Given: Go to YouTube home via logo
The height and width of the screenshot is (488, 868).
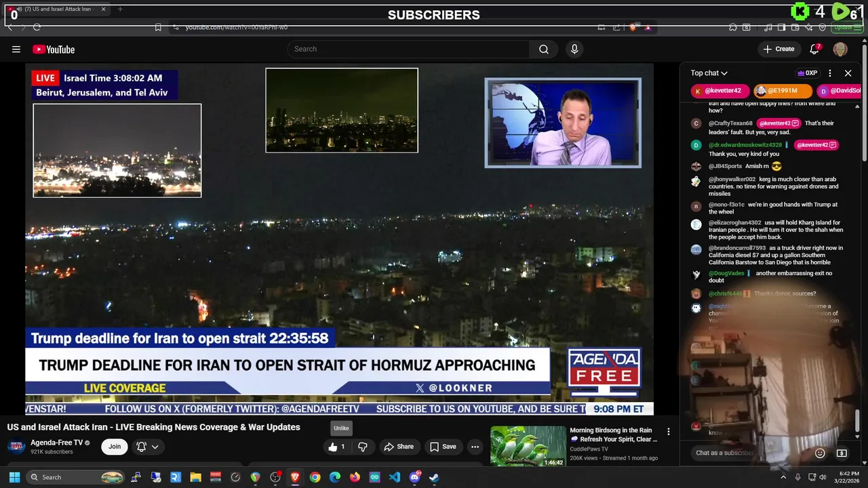Looking at the screenshot, I should [x=54, y=49].
